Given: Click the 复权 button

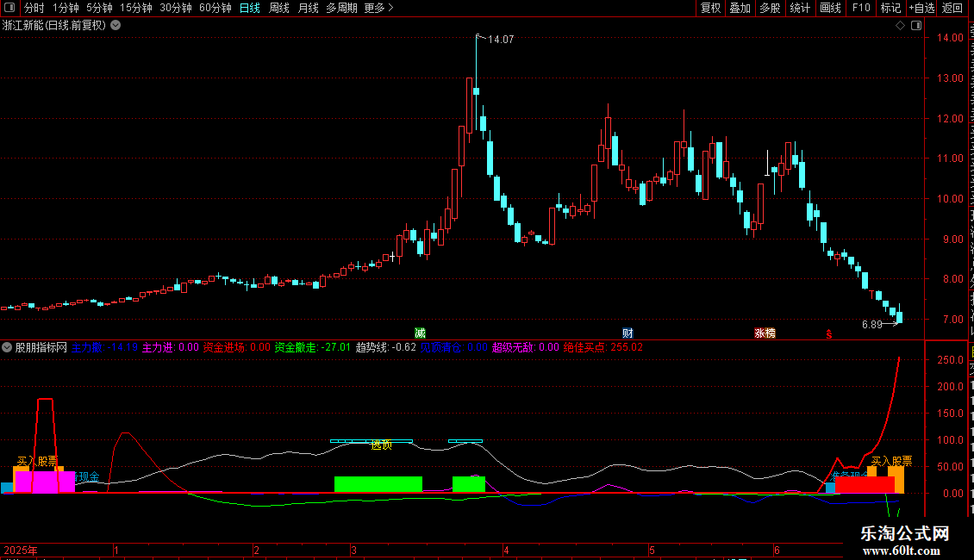Looking at the screenshot, I should pos(710,8).
